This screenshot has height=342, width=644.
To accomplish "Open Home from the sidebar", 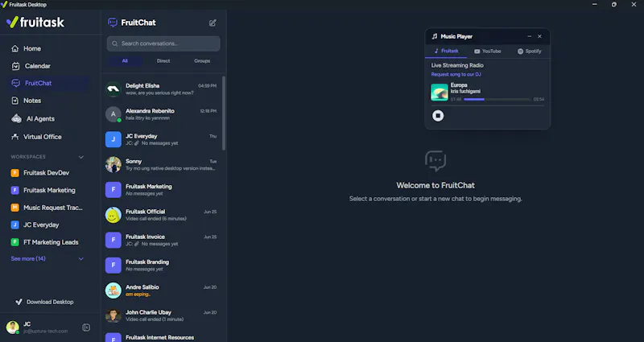I will (x=26, y=48).
